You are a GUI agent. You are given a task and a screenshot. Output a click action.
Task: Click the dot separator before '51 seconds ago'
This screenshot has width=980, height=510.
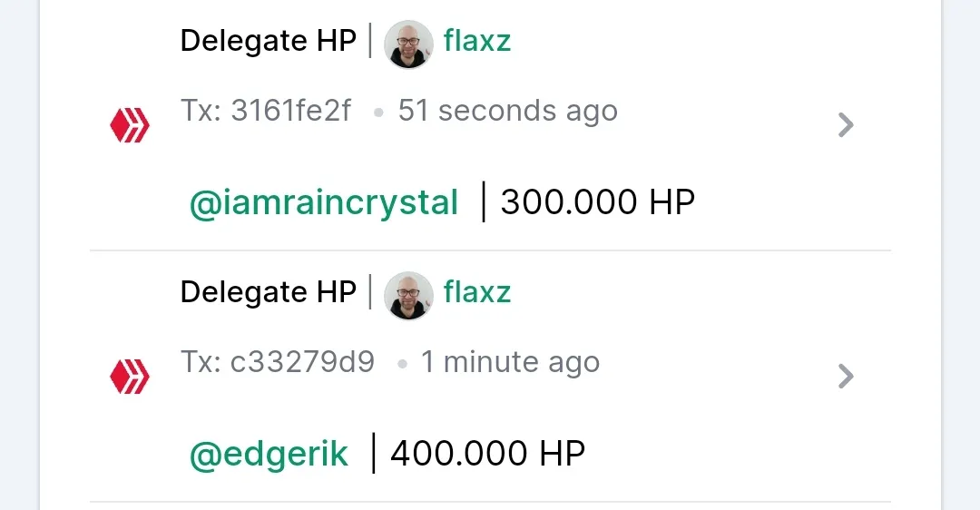pos(378,113)
